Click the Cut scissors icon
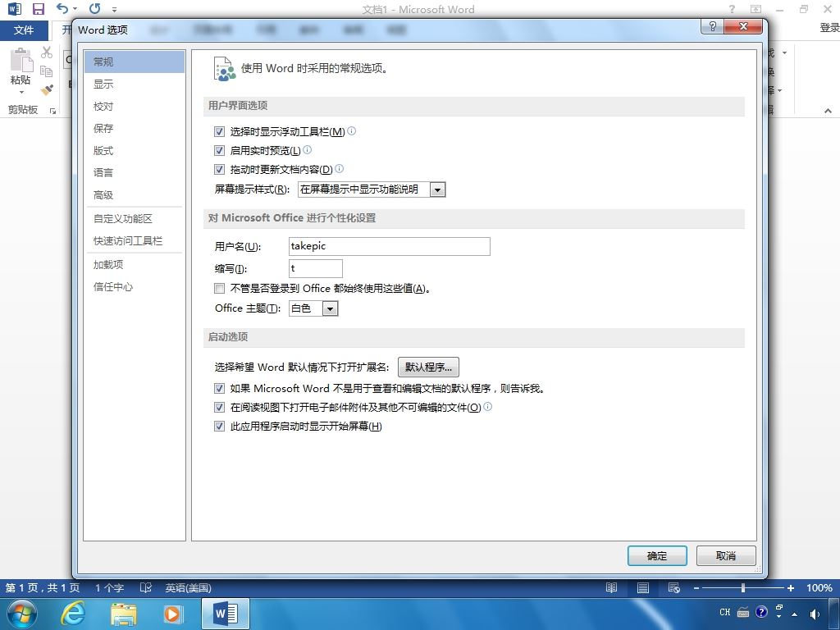 pos(47,52)
